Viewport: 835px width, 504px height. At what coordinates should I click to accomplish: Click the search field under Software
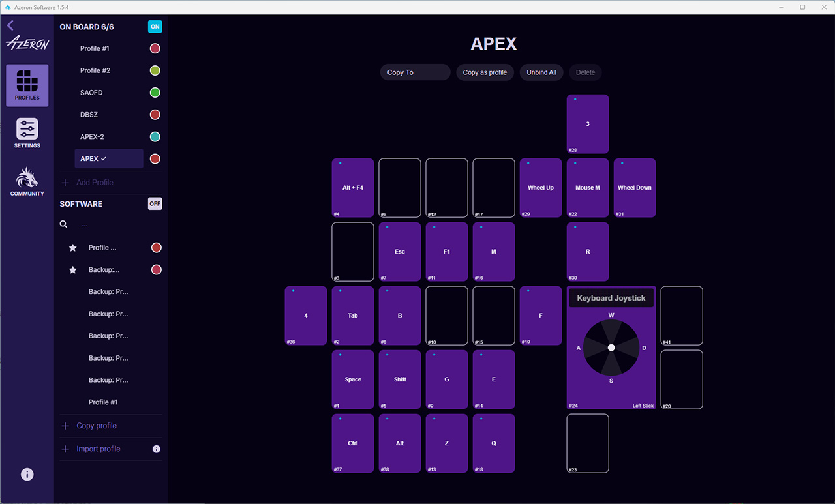point(117,224)
